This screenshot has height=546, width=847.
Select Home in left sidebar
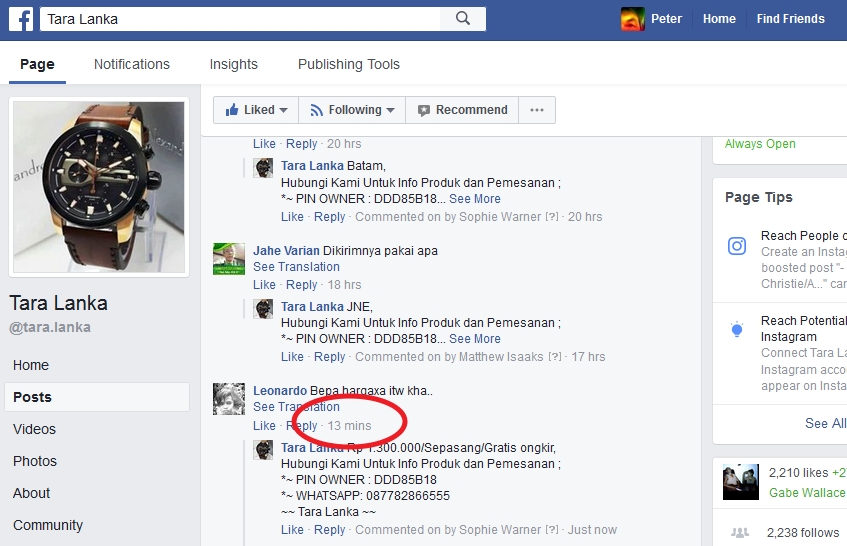[31, 365]
